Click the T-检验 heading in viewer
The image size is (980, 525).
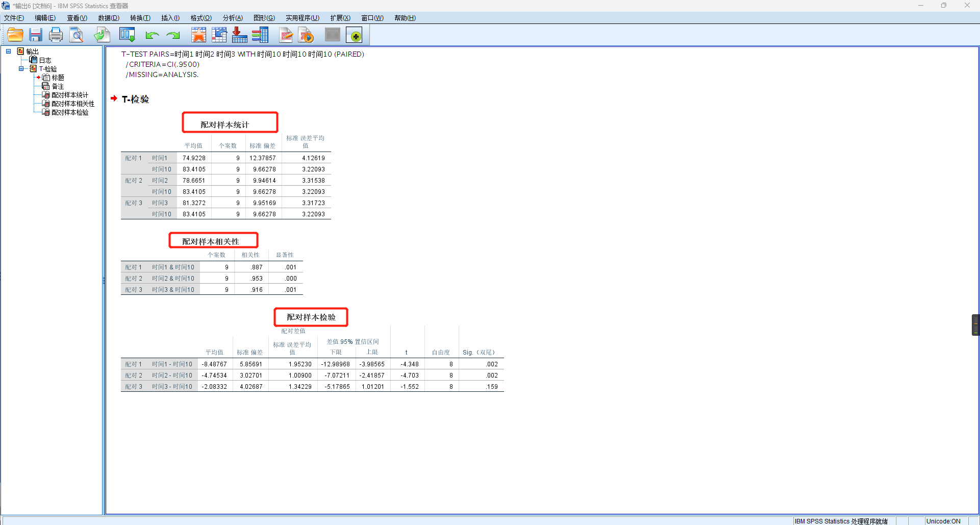click(x=136, y=99)
